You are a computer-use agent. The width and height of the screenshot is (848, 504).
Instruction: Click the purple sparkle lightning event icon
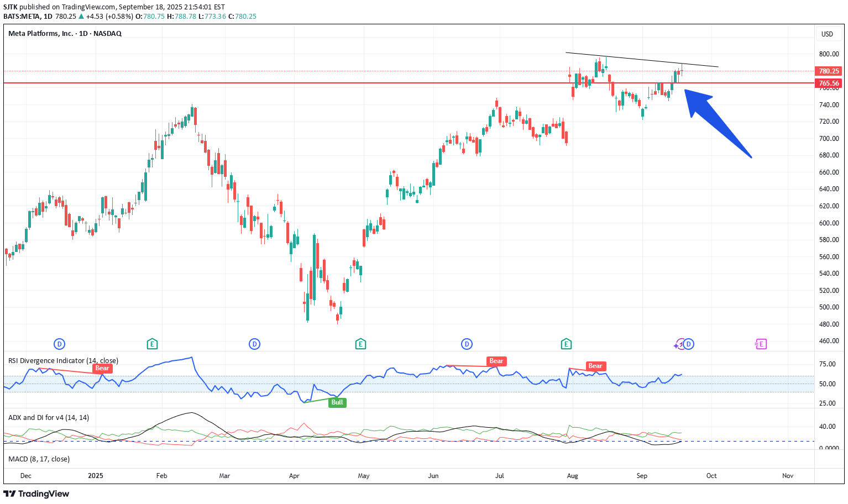tap(678, 345)
